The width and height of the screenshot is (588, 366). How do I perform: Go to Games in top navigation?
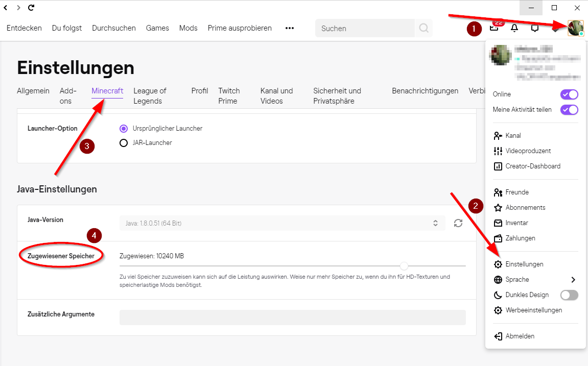[x=157, y=28]
